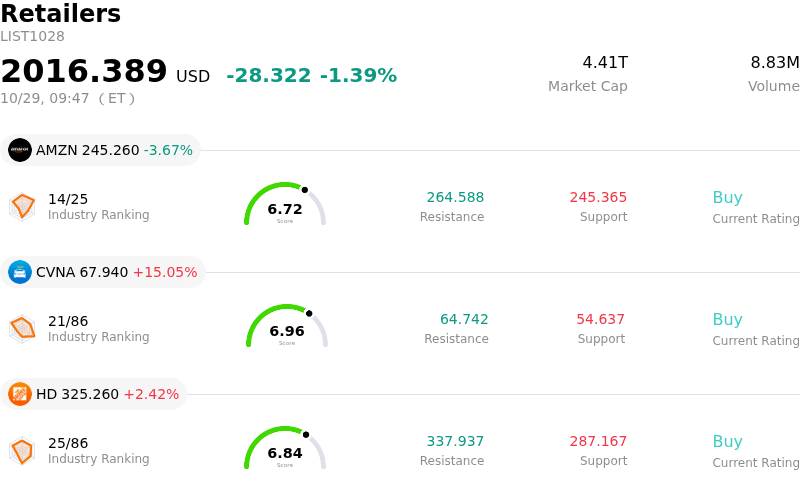Viewport: 800px width, 488px height.
Task: Open HD industry ranking radar icon
Action: coord(22,451)
